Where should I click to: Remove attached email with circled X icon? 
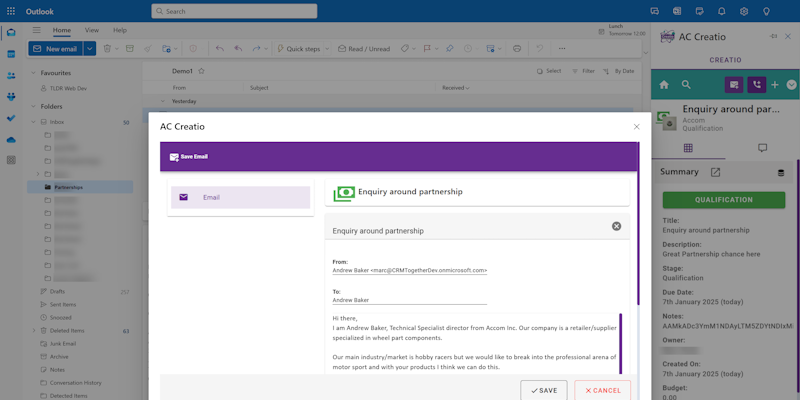(x=616, y=226)
